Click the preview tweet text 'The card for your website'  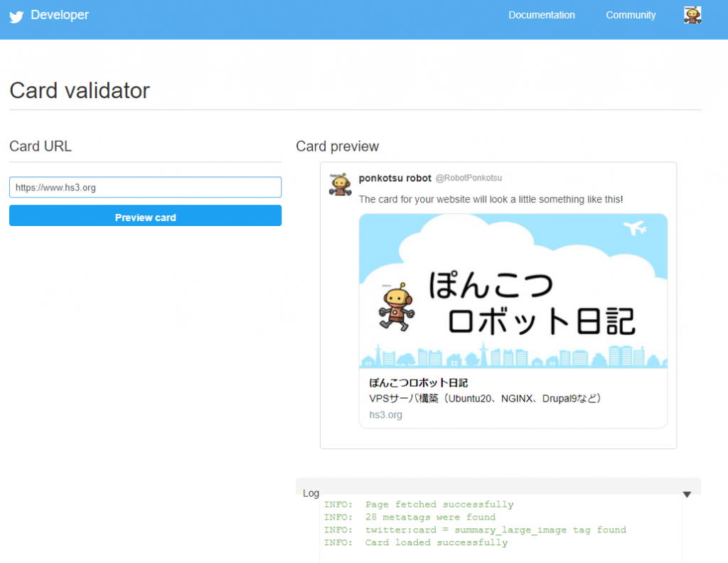(x=491, y=200)
